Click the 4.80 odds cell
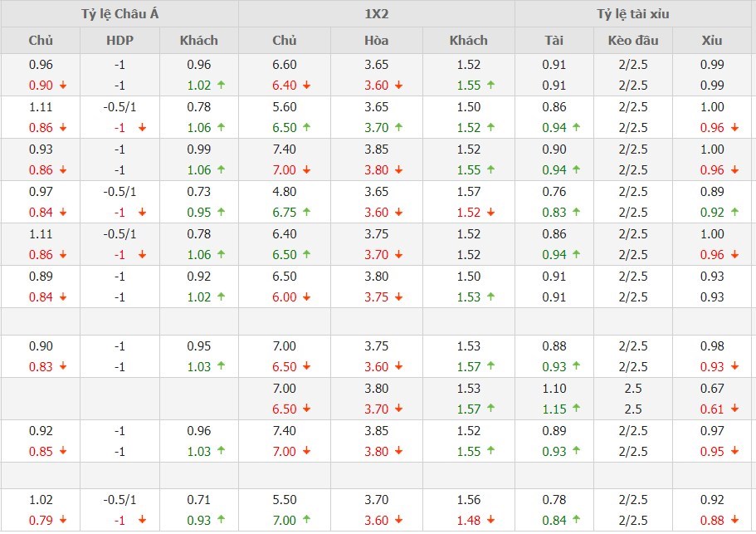Image resolution: width=756 pixels, height=534 pixels. click(284, 192)
